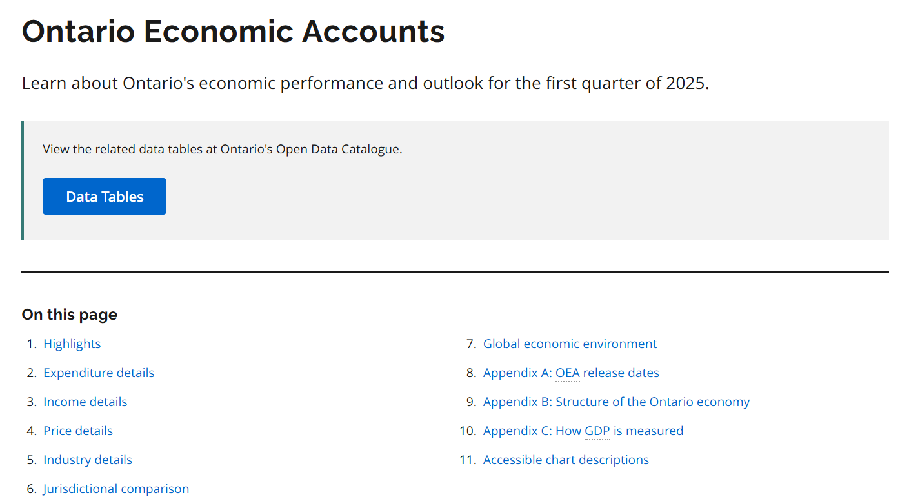Image resolution: width=900 pixels, height=497 pixels.
Task: Click the first quarter of 2025 intro paragraph
Action: point(365,82)
